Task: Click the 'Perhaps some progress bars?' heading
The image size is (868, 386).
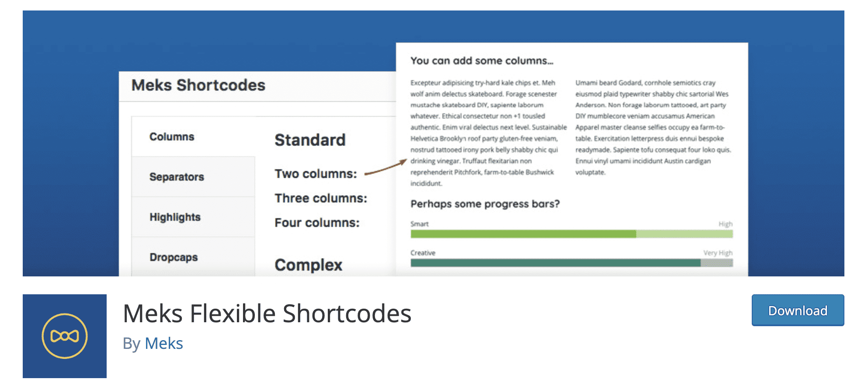Action: (485, 204)
